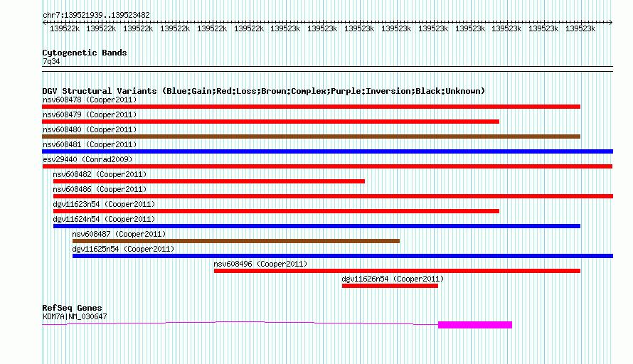Click the KDM7A|NM_030647 gene label
633x364 pixels.
pos(75,317)
